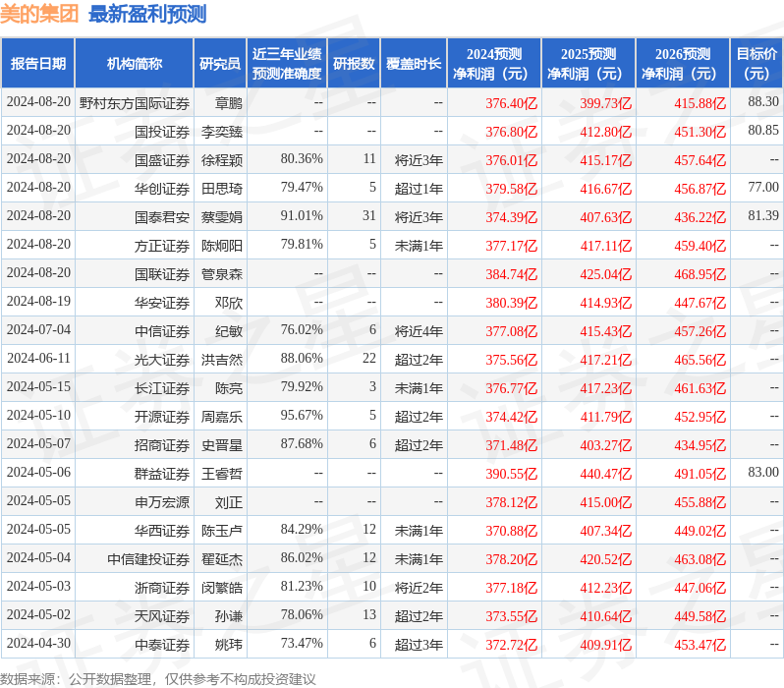Select the 2024预测净利润 column header
This screenshot has width=784, height=688.
coord(494,64)
